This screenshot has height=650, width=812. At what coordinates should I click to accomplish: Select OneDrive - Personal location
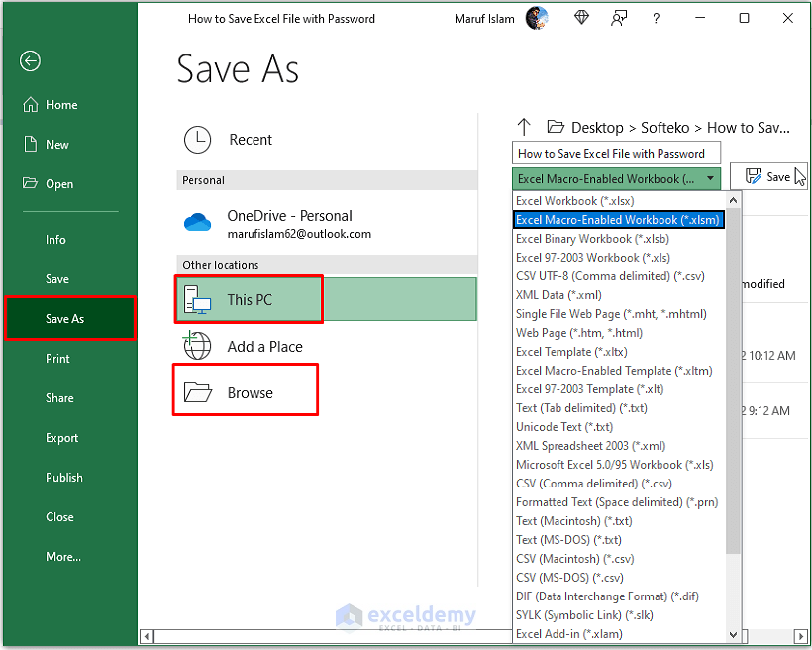326,224
